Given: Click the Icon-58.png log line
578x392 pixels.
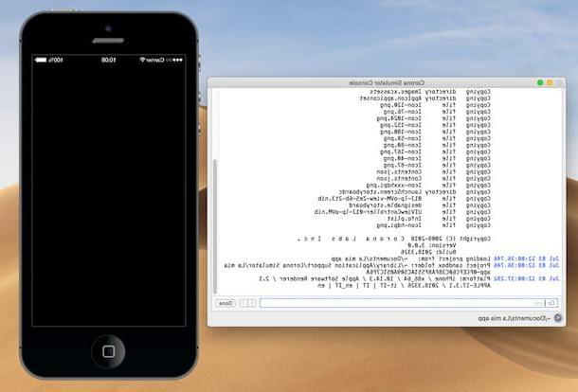Looking at the screenshot, I should click(x=437, y=138).
